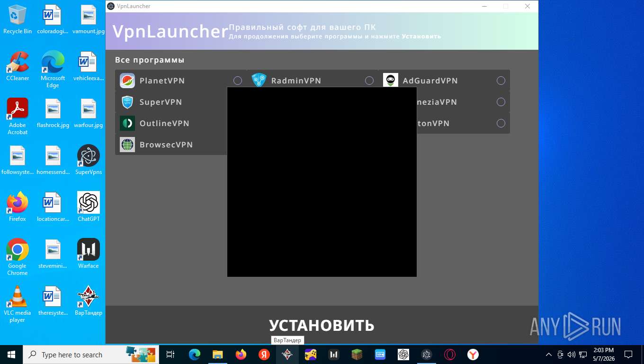Open the notification center icon
This screenshot has height=364, width=644.
click(x=628, y=355)
